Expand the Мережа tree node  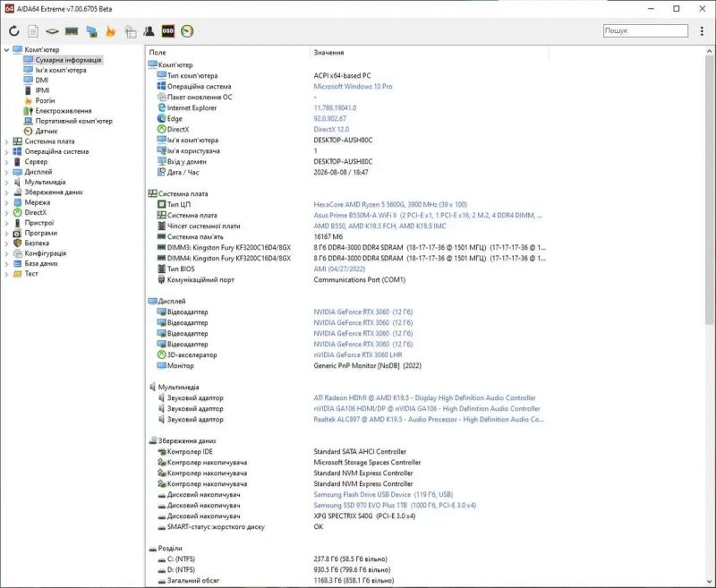click(6, 202)
